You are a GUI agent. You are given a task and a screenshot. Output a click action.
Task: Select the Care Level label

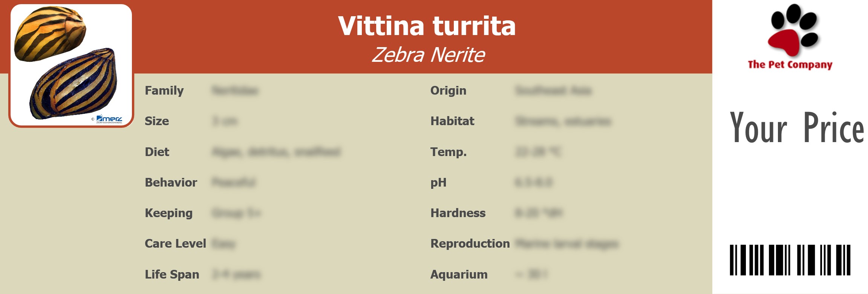click(175, 244)
